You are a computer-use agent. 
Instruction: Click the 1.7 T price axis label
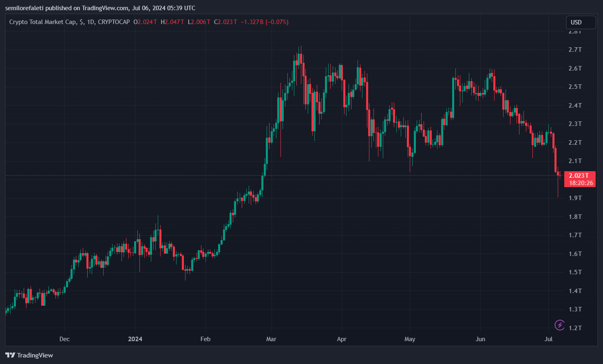tap(575, 235)
